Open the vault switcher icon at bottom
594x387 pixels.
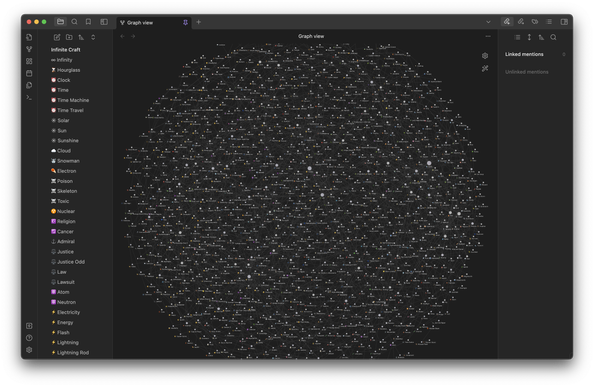click(29, 326)
